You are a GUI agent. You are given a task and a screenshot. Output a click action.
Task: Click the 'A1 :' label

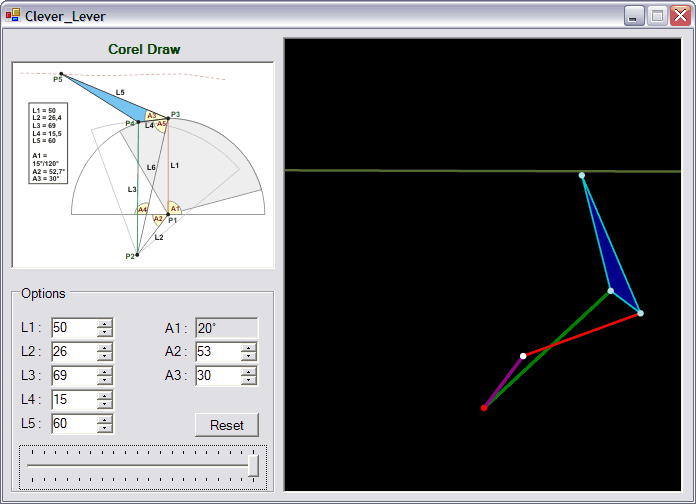(176, 329)
